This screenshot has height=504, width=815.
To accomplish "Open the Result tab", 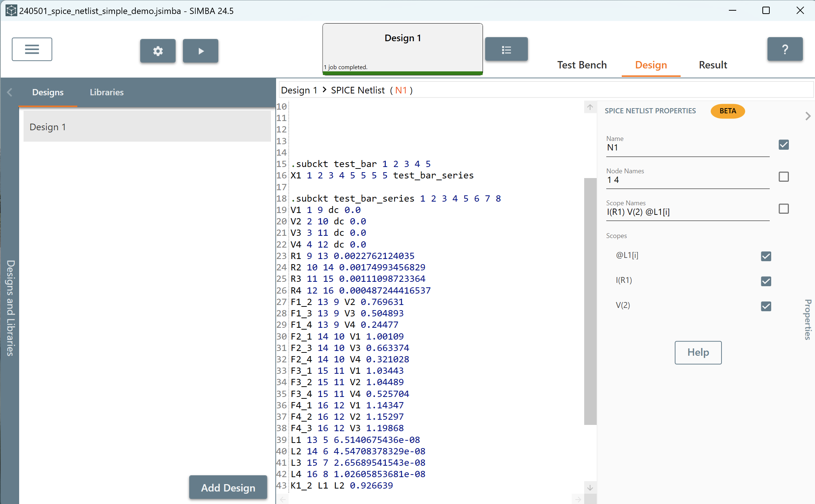I will [x=713, y=65].
